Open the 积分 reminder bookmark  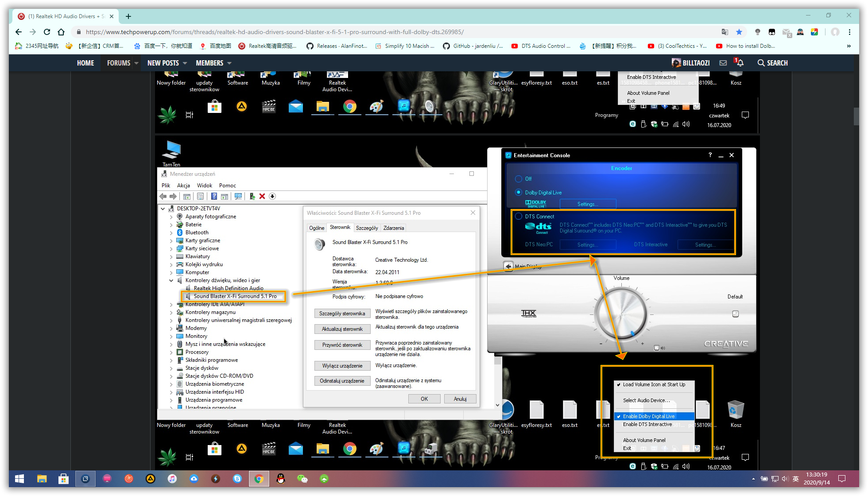coord(609,46)
